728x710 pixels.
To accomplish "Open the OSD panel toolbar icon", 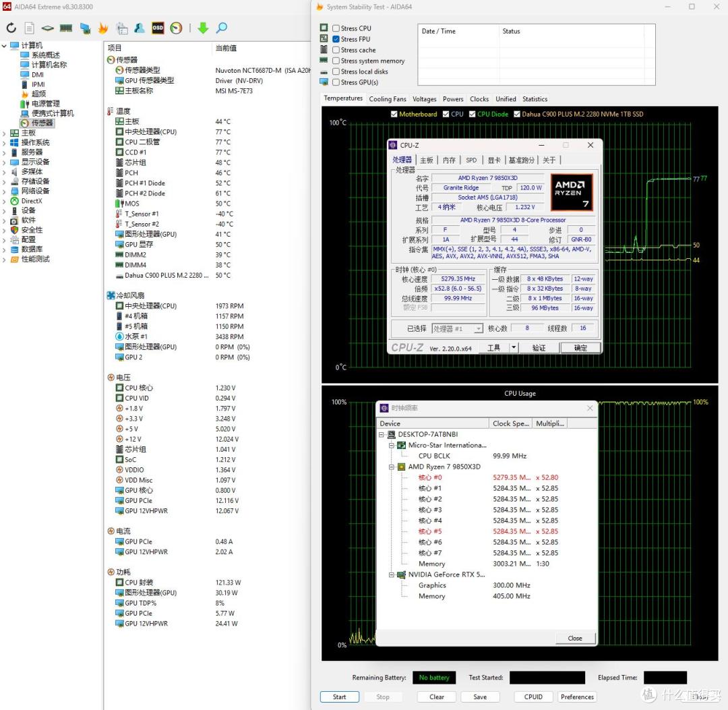I will pos(158,28).
